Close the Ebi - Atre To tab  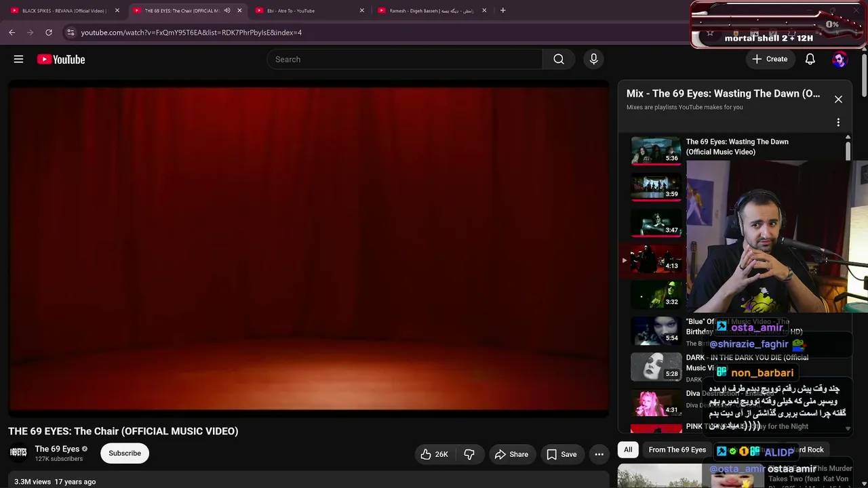361,11
